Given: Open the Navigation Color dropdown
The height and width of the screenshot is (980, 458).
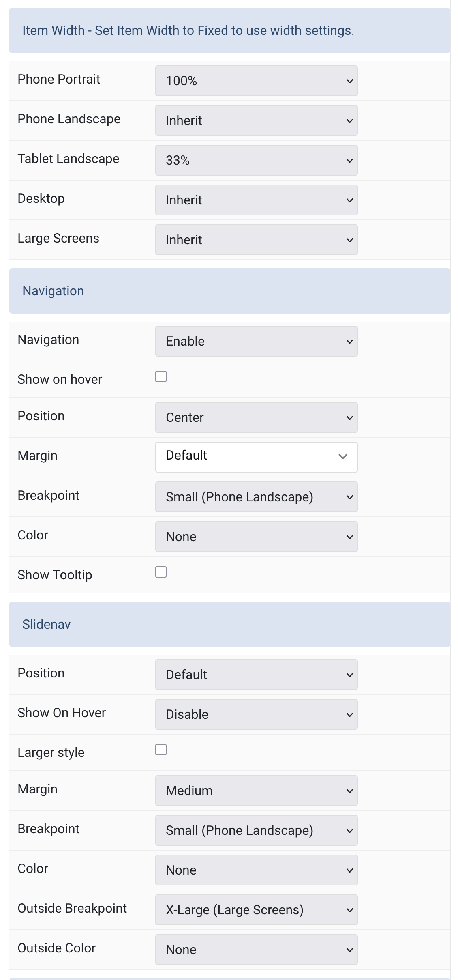Looking at the screenshot, I should (256, 537).
